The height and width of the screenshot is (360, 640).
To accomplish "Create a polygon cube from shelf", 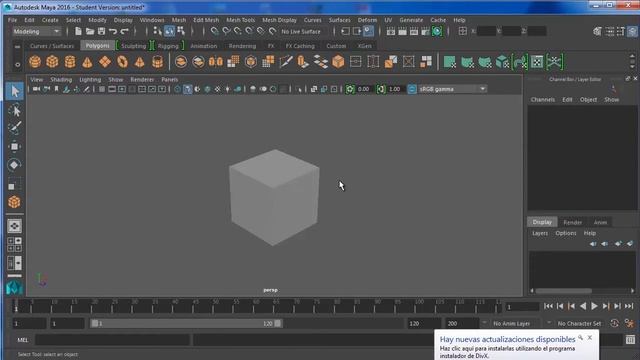I will (x=52, y=62).
